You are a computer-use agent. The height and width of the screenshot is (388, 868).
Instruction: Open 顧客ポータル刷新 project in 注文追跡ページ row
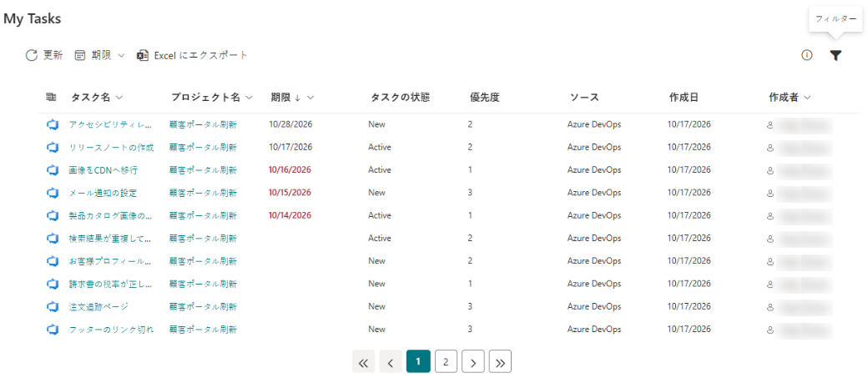coord(203,306)
